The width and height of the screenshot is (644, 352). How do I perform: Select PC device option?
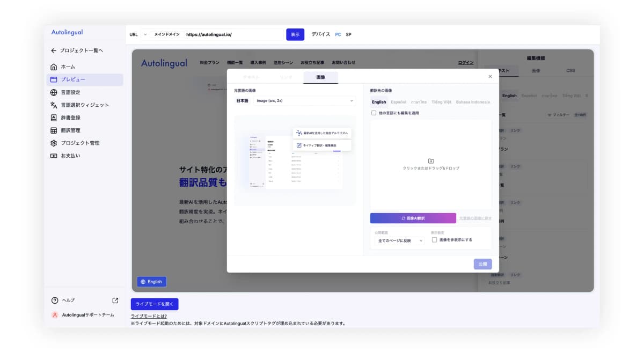pos(338,34)
